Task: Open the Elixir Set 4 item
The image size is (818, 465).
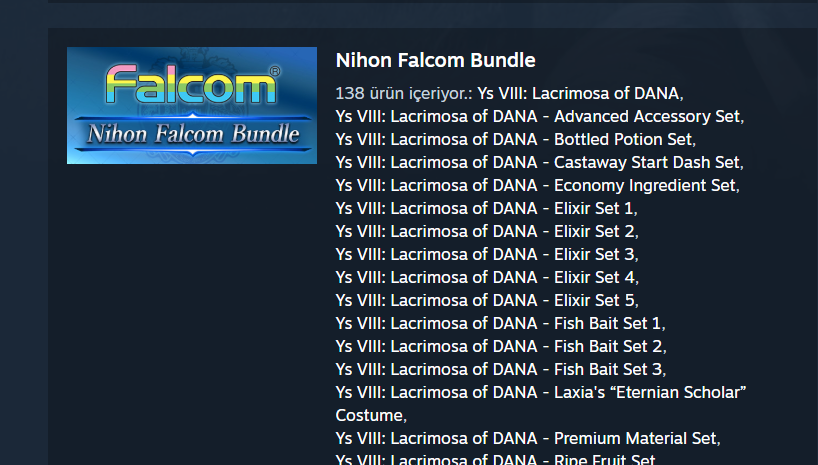Action: point(486,277)
